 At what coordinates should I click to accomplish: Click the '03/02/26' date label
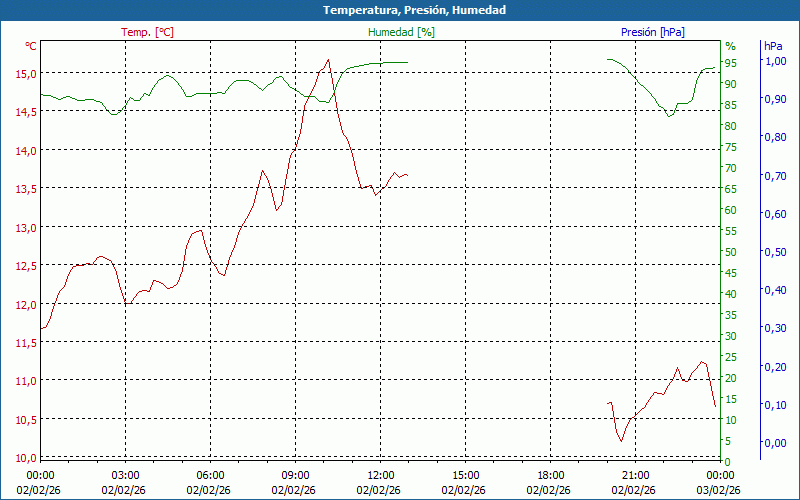pyautogui.click(x=718, y=491)
